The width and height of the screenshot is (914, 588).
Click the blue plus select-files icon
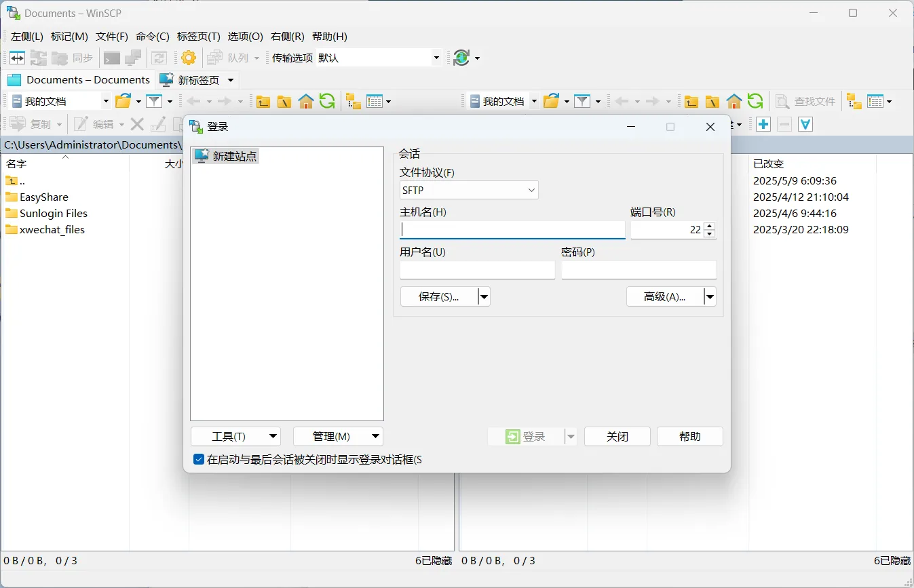763,124
